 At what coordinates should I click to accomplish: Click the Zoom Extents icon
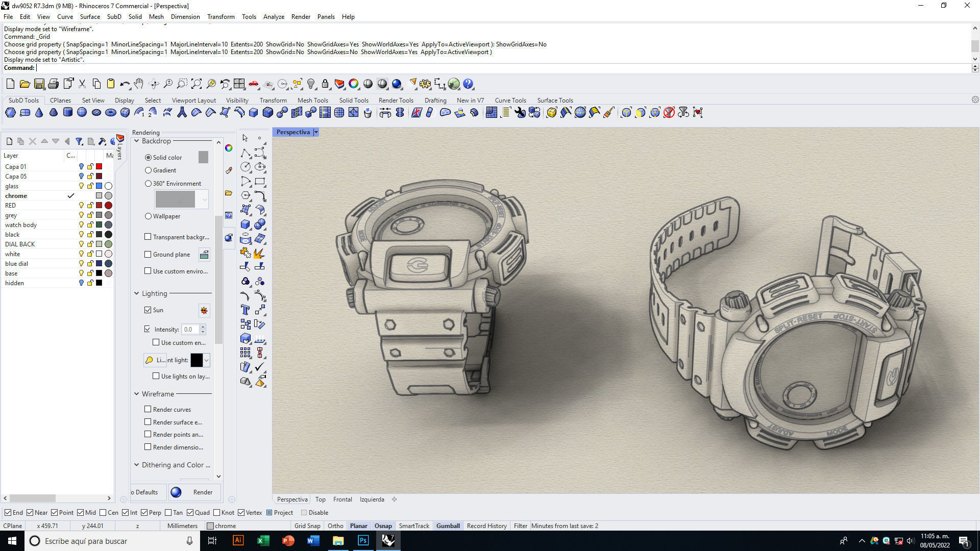click(197, 84)
